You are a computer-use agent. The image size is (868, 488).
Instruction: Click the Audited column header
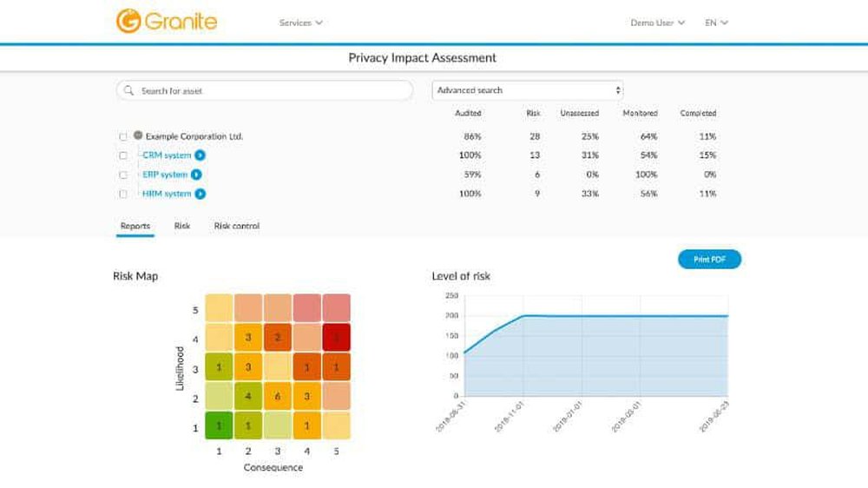[x=468, y=113]
